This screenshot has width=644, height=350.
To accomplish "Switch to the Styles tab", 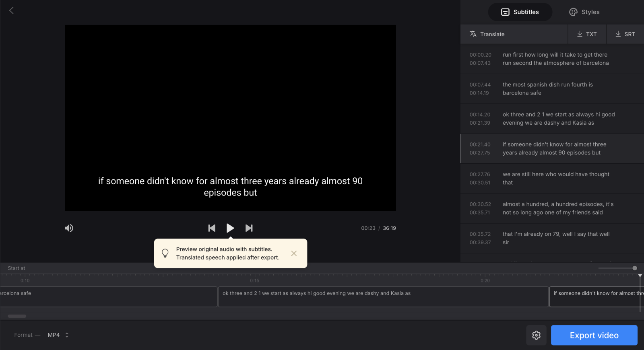I will click(x=584, y=12).
